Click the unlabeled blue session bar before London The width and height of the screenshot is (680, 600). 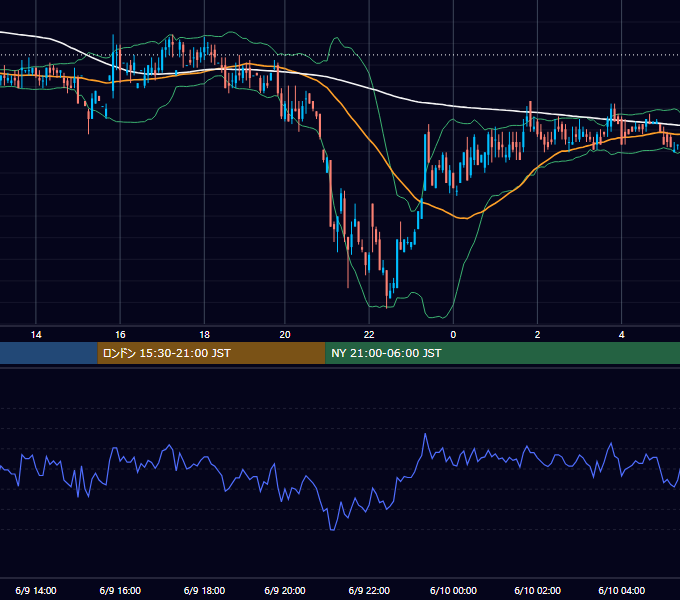point(49,353)
